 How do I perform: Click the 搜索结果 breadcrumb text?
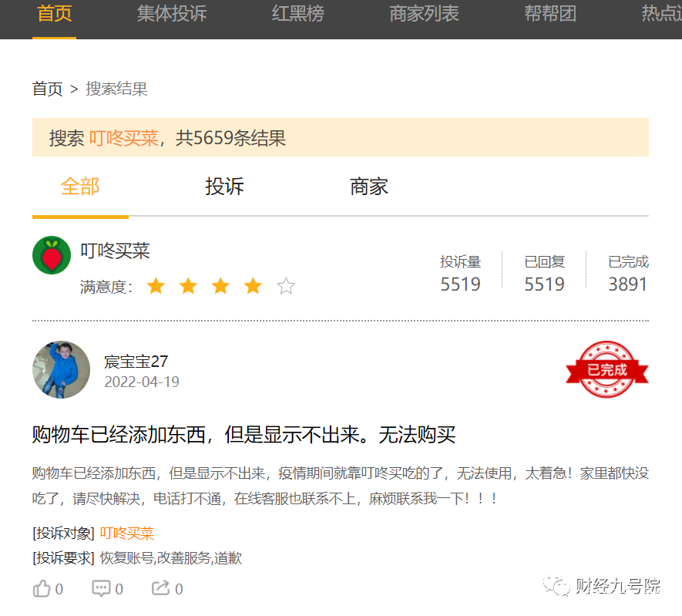(x=116, y=89)
